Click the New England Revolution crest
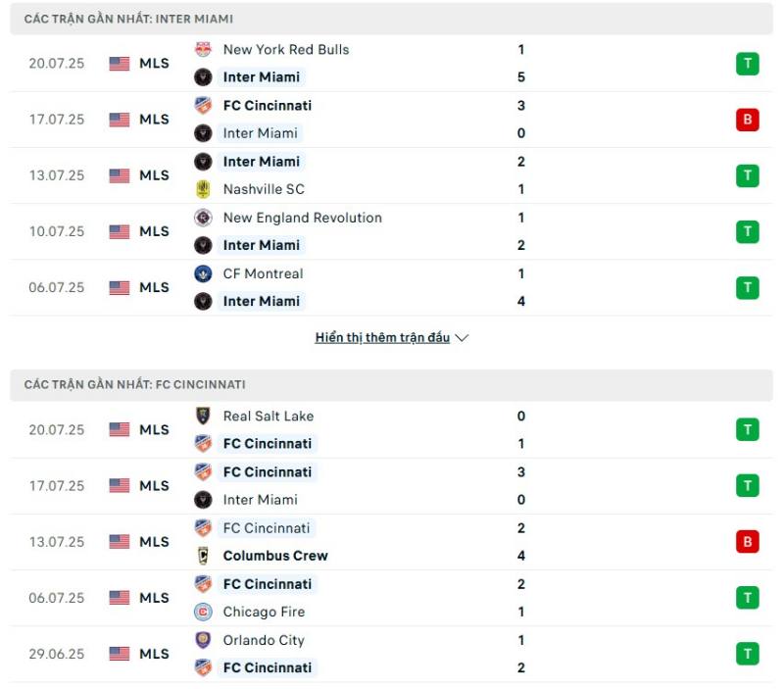The width and height of the screenshot is (784, 689). [203, 218]
